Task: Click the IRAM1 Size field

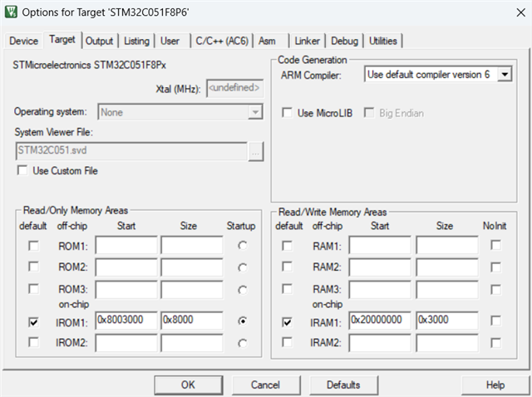Action: point(447,321)
